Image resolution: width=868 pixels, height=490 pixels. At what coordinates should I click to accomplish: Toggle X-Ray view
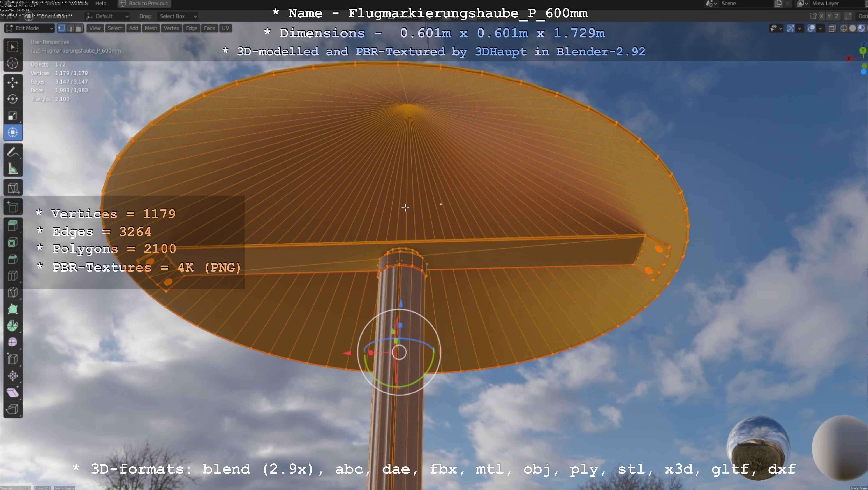(x=832, y=28)
